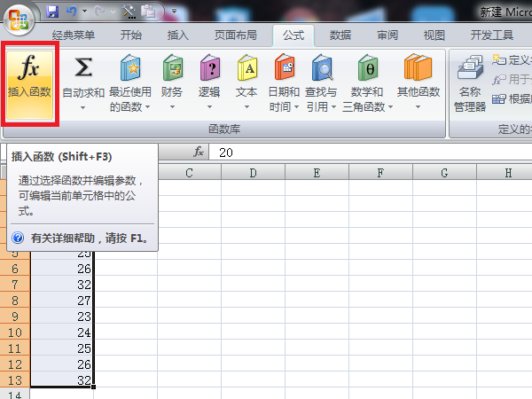The image size is (532, 399).
Task: Switch to the Data (数据) ribbon tab
Action: click(x=340, y=35)
